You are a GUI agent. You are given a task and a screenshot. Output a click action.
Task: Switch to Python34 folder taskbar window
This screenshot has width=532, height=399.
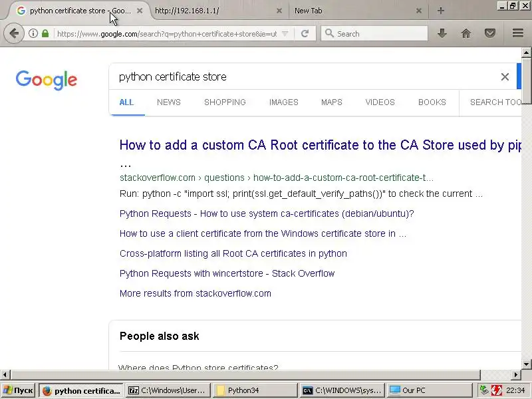[x=255, y=390]
